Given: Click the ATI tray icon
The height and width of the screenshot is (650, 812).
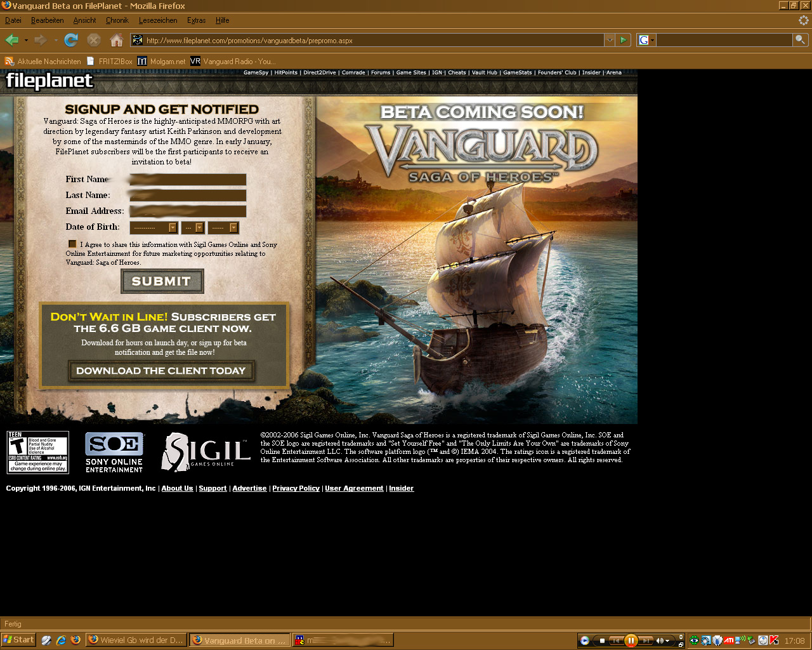Looking at the screenshot, I should [729, 640].
